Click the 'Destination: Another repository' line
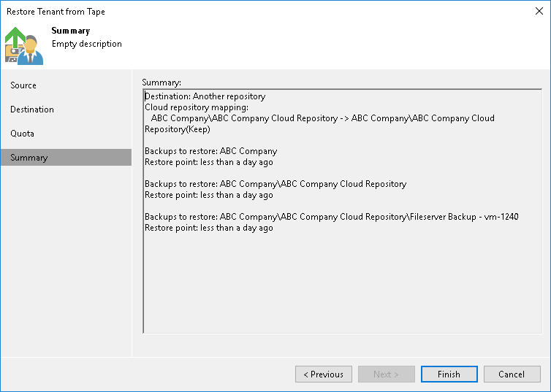The image size is (551, 392). coord(205,96)
